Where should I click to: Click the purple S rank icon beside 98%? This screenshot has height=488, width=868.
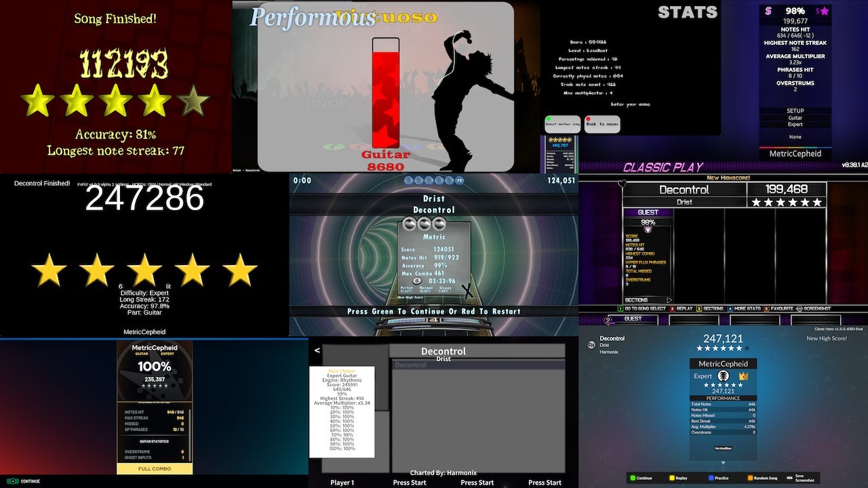(x=768, y=11)
